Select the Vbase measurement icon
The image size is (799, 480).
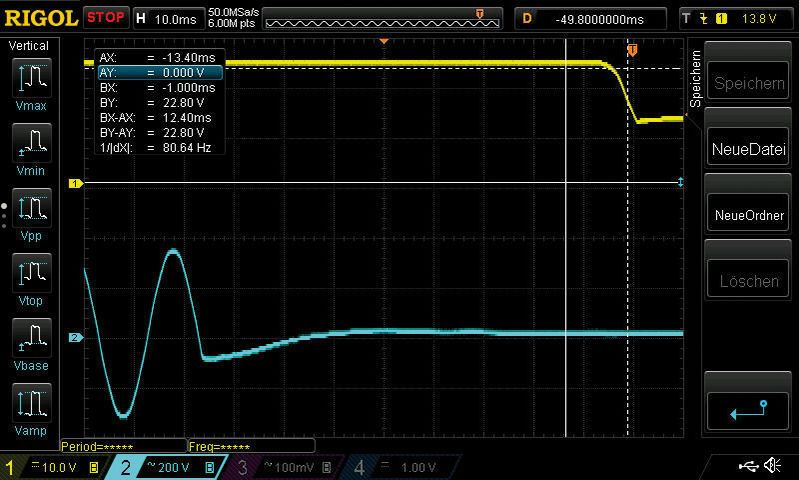click(31, 342)
